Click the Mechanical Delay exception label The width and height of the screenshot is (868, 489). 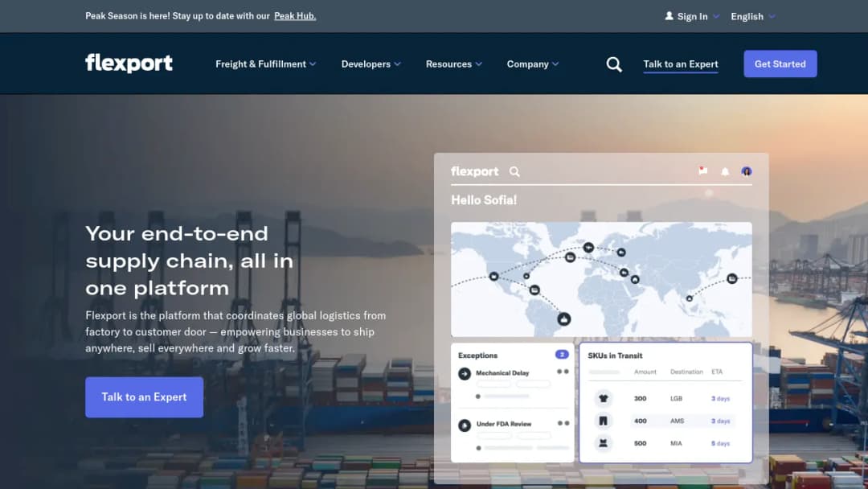pos(502,372)
